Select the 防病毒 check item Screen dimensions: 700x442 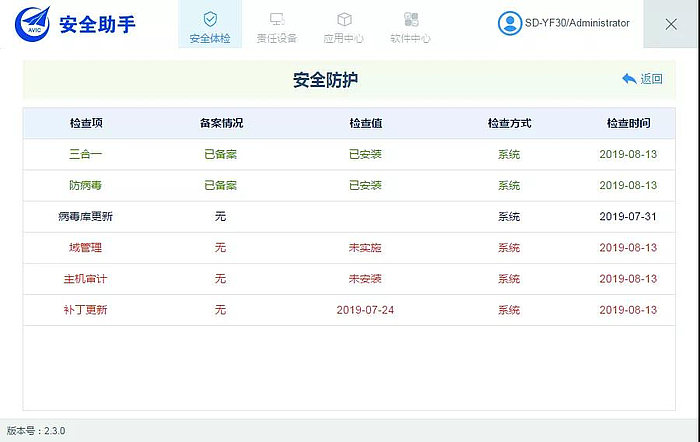tap(86, 185)
